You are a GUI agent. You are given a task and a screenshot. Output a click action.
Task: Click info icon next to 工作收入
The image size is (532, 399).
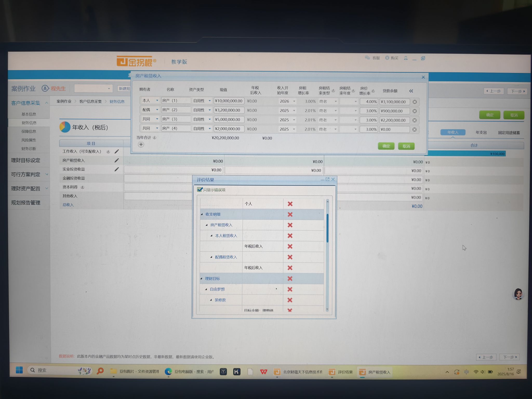(108, 151)
